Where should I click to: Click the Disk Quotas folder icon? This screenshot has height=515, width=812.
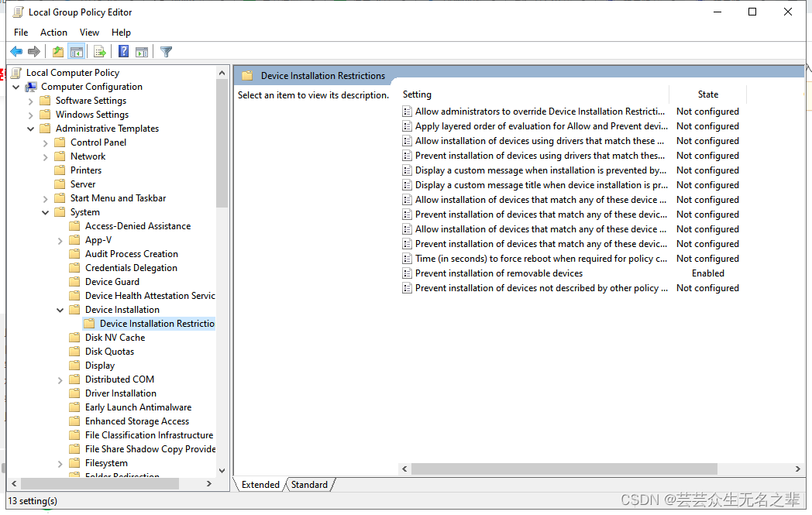[75, 352]
